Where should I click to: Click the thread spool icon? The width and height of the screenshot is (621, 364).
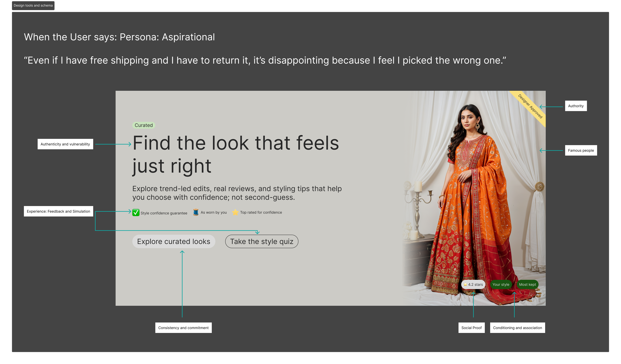(196, 212)
